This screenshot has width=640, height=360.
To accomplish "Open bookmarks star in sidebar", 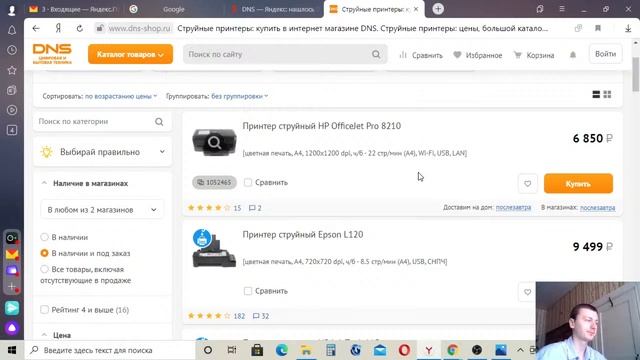I will (x=12, y=70).
